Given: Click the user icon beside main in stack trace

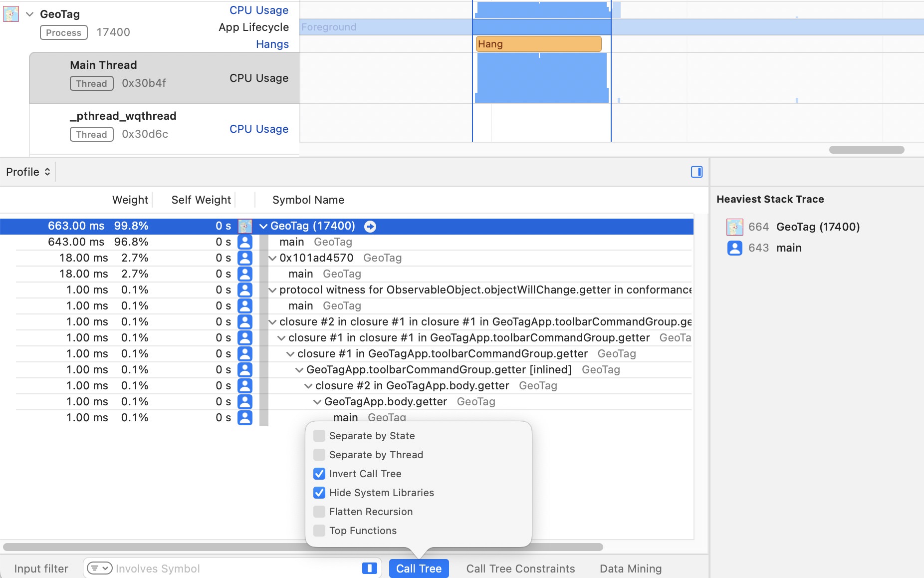Looking at the screenshot, I should click(734, 248).
